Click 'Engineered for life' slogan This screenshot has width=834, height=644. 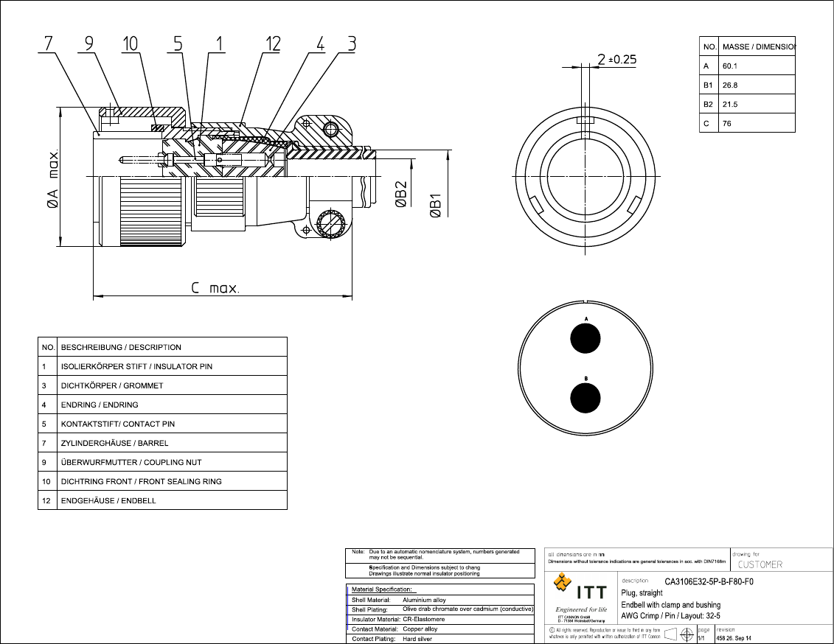point(581,609)
